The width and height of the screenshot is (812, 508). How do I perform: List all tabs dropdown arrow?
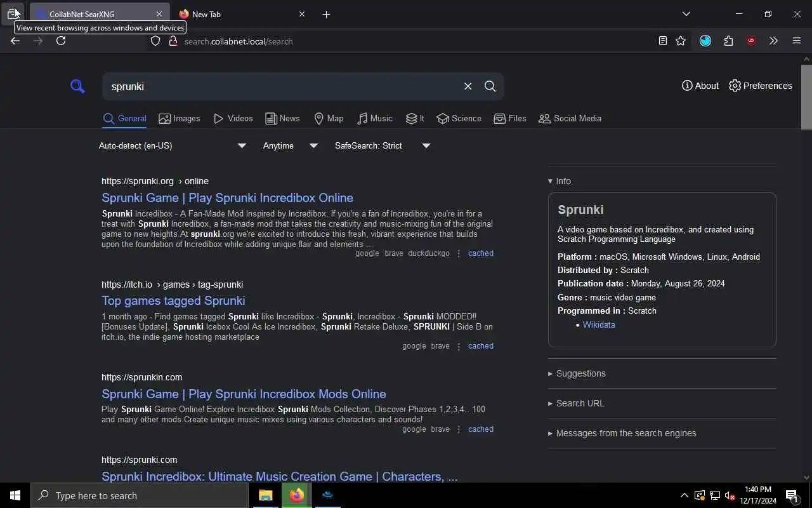[686, 14]
